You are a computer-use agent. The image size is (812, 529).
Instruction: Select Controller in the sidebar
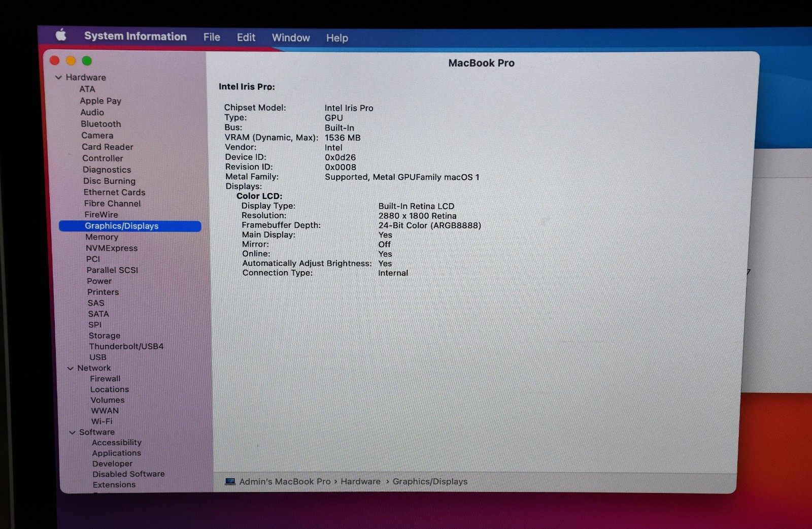pos(103,158)
